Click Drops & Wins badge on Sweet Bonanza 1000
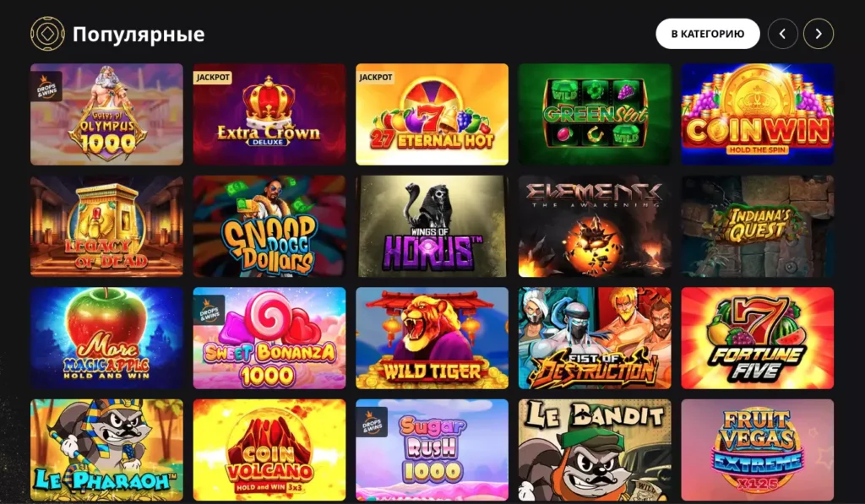The width and height of the screenshot is (865, 504). click(209, 310)
